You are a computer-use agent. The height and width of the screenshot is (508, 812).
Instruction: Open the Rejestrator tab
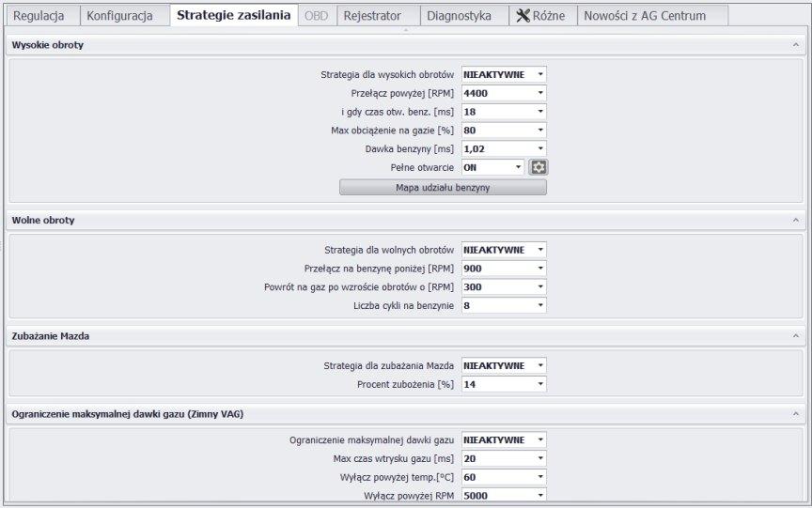372,16
